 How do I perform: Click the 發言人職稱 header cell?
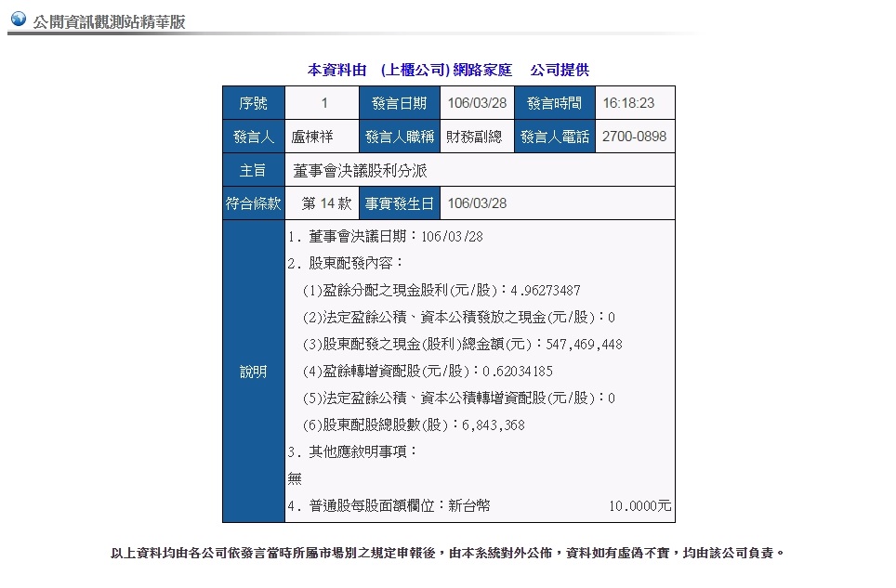tap(399, 137)
